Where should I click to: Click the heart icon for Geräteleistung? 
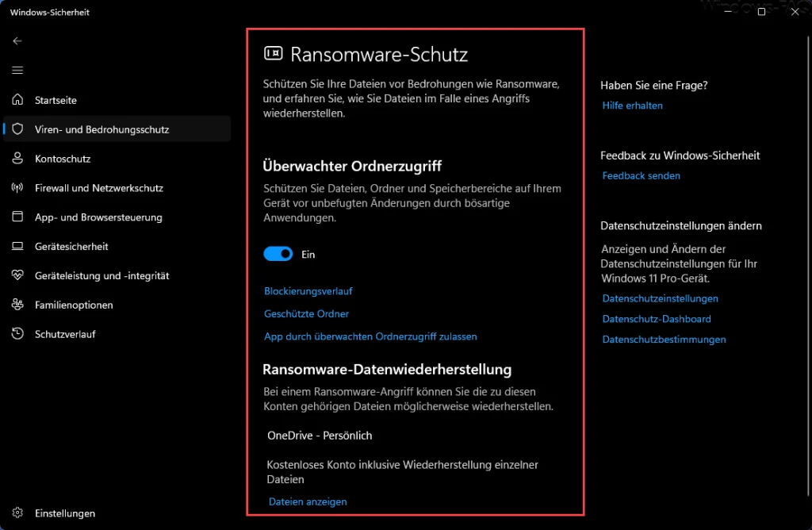click(x=17, y=275)
